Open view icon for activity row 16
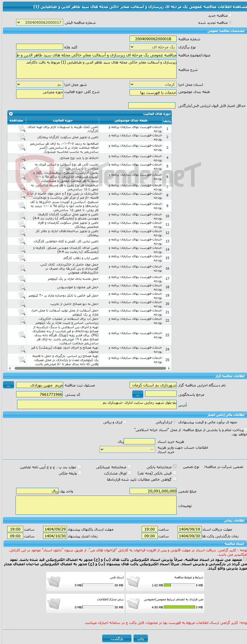Viewport: 247px width, 644px height. pos(22,268)
